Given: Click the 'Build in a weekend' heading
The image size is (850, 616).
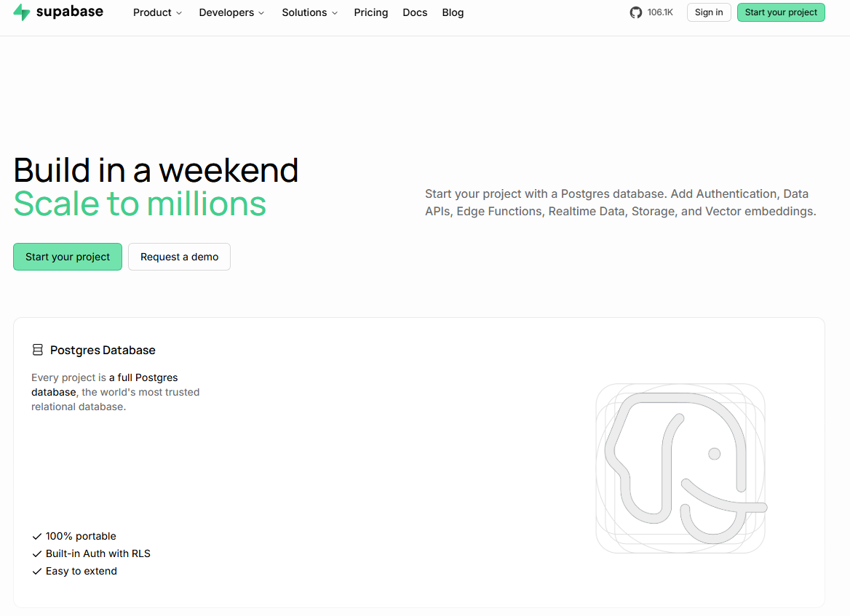Looking at the screenshot, I should click(x=156, y=170).
